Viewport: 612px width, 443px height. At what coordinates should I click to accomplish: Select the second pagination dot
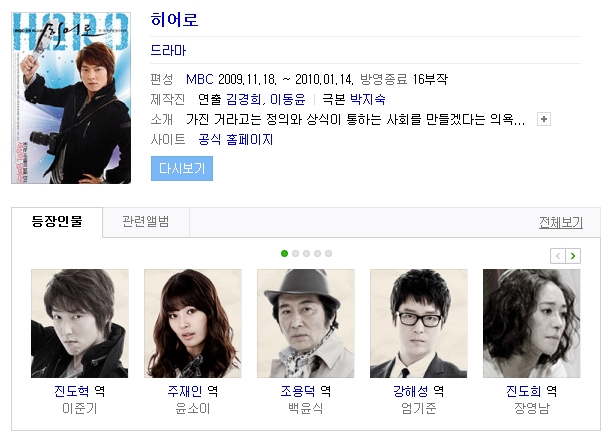295,254
